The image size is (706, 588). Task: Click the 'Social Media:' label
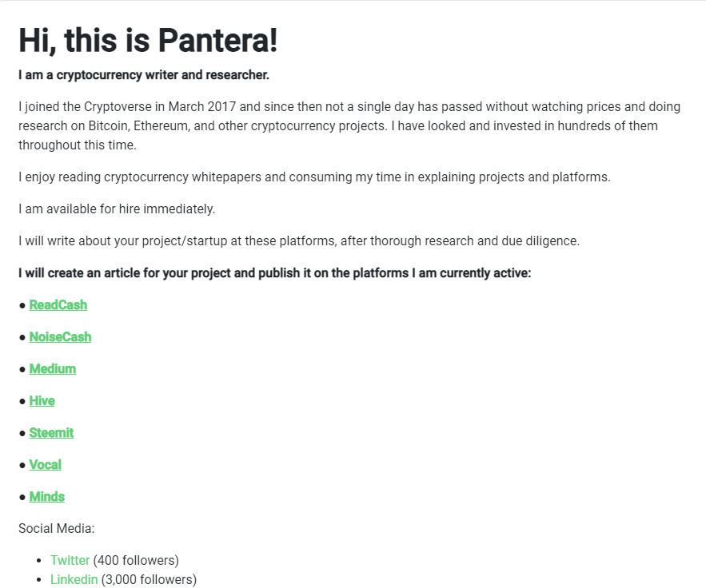coord(56,528)
